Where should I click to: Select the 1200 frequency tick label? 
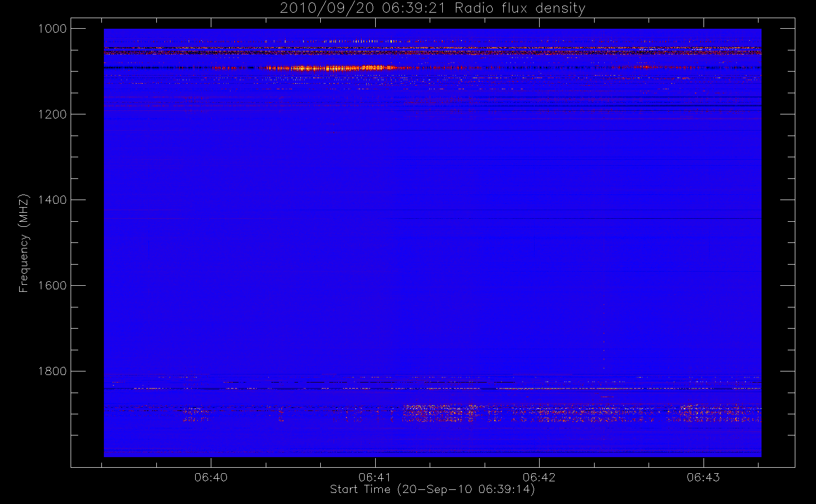52,114
